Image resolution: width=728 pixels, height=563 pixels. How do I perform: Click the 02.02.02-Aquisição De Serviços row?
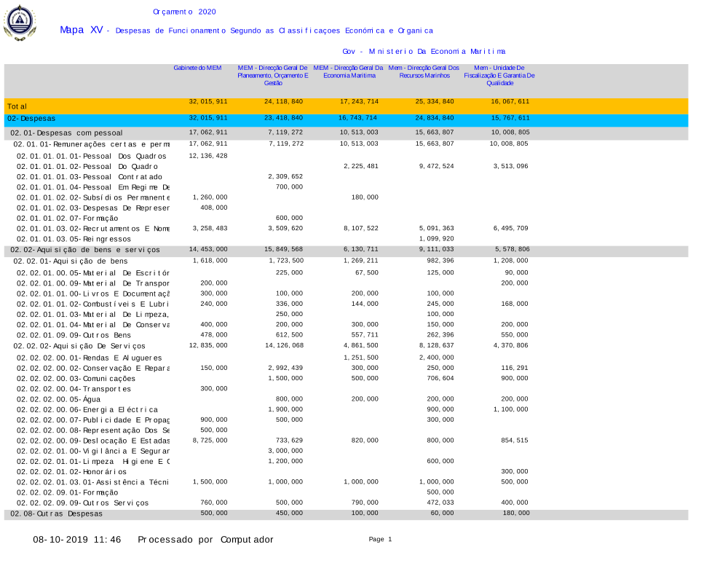[80, 346]
